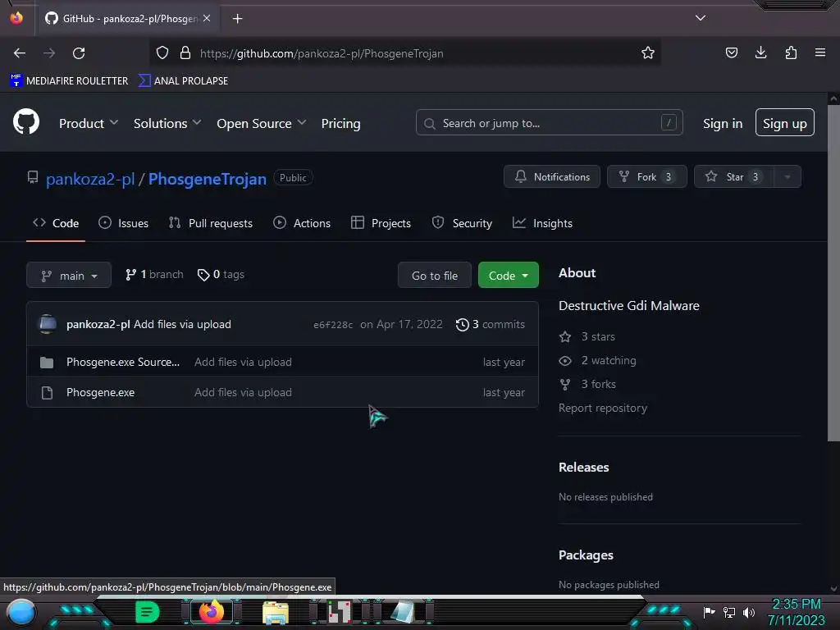
Task: Open the Pricing page
Action: (x=340, y=123)
